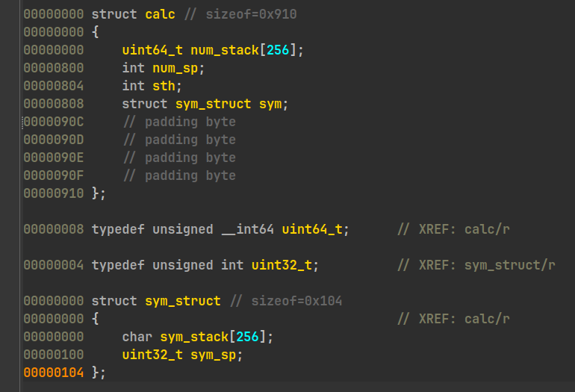Click the orange 00000104 offset
The height and width of the screenshot is (392, 575).
(x=54, y=373)
